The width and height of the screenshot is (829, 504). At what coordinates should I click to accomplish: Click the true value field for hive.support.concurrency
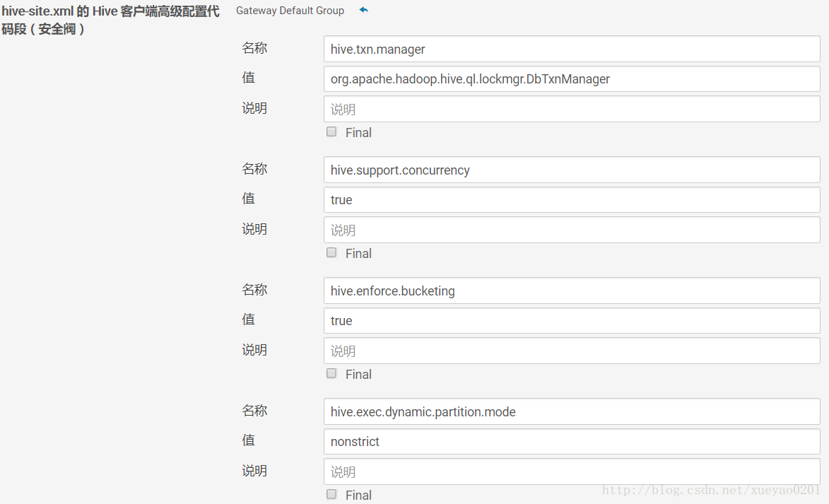tap(571, 200)
